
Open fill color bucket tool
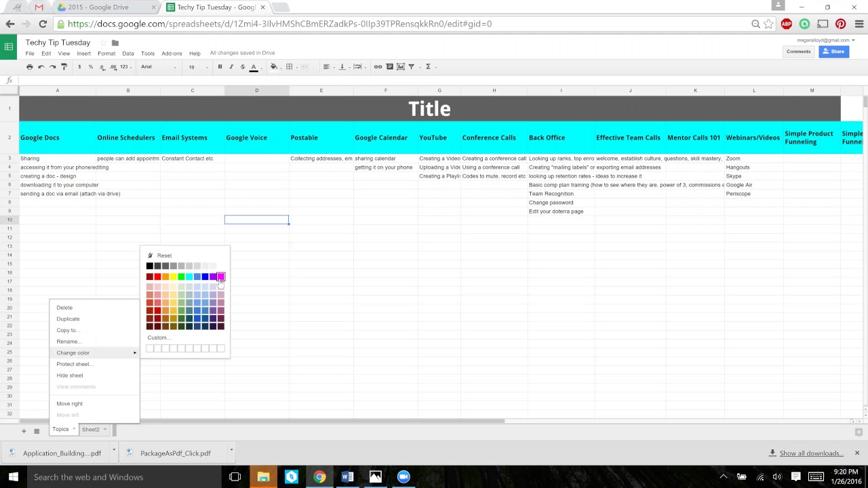click(274, 66)
